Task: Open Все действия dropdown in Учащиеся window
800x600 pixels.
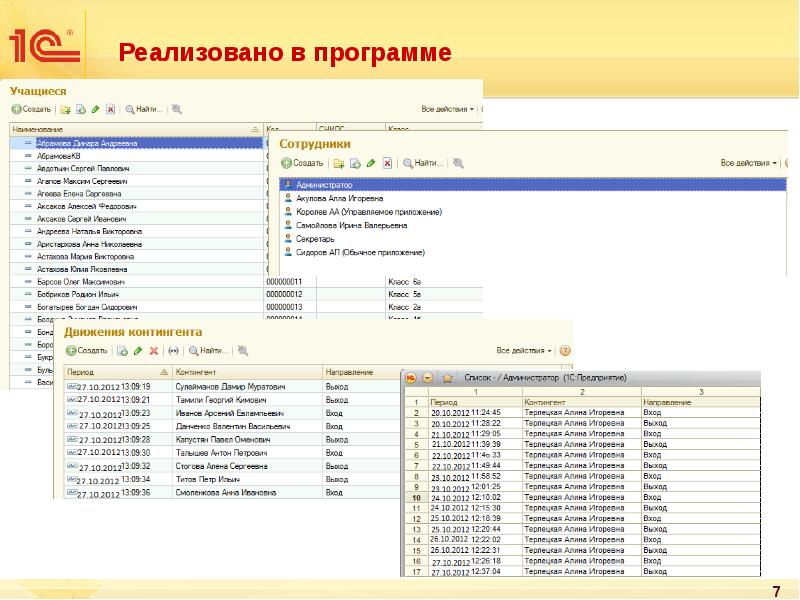Action: (x=447, y=109)
